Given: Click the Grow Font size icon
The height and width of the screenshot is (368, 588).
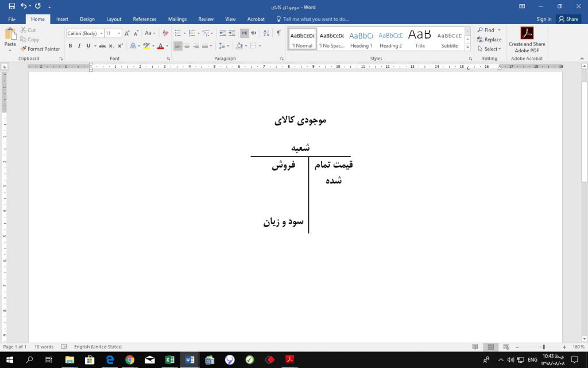Looking at the screenshot, I should point(127,33).
